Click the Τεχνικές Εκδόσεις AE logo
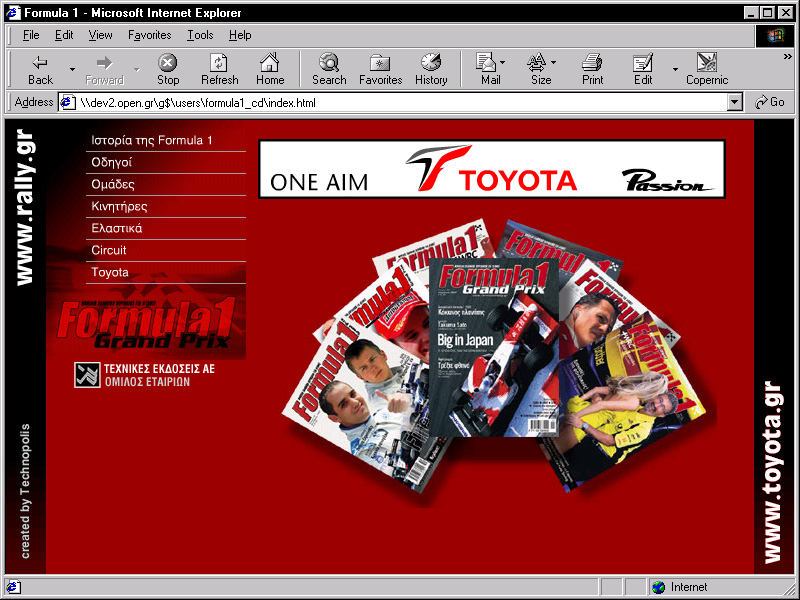Viewport: 800px width, 600px height. [144, 375]
